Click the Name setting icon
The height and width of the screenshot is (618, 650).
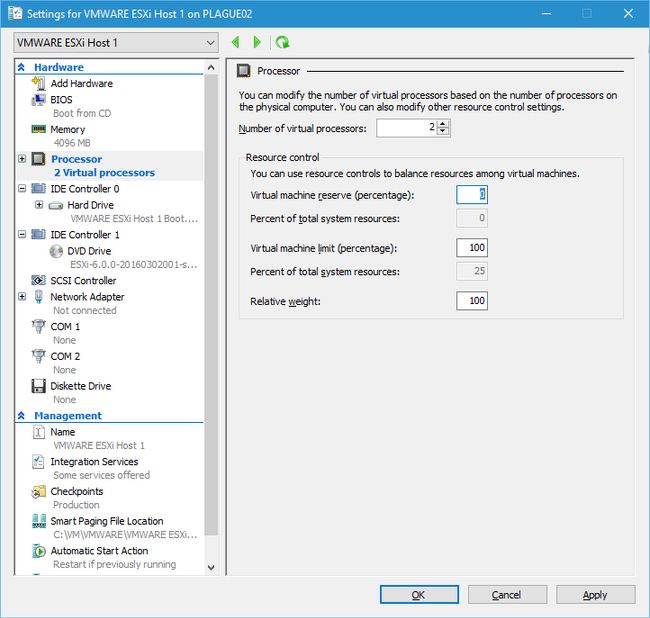39,432
